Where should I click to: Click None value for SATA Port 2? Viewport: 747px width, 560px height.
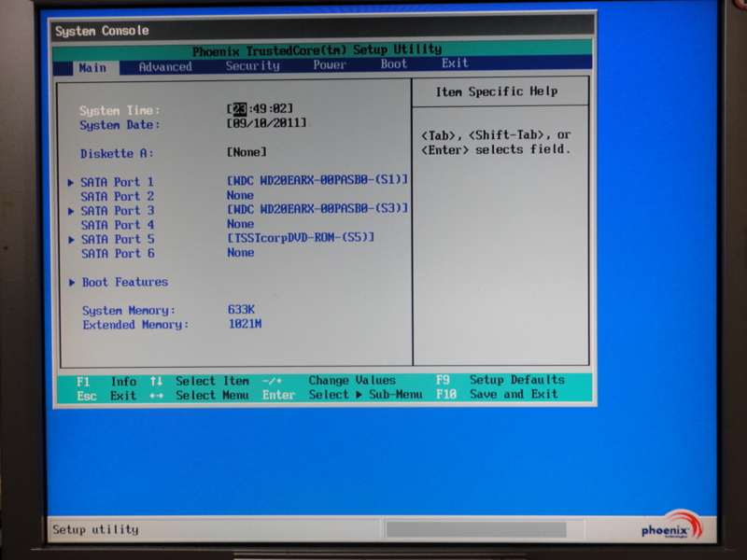(240, 195)
